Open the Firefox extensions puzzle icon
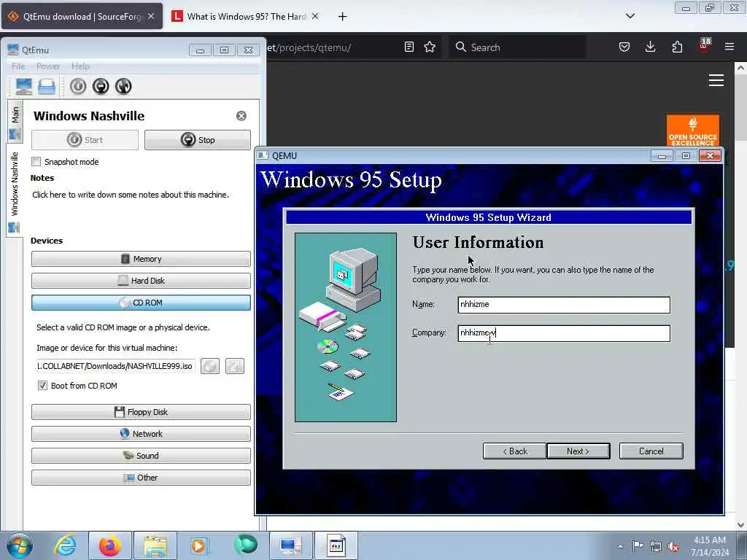Viewport: 747px width, 560px height. pyautogui.click(x=677, y=47)
